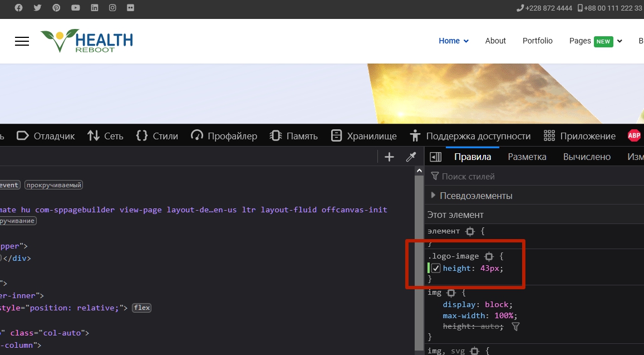Open the Сеть devtools panel
Image resolution: width=644 pixels, height=355 pixels.
point(105,136)
